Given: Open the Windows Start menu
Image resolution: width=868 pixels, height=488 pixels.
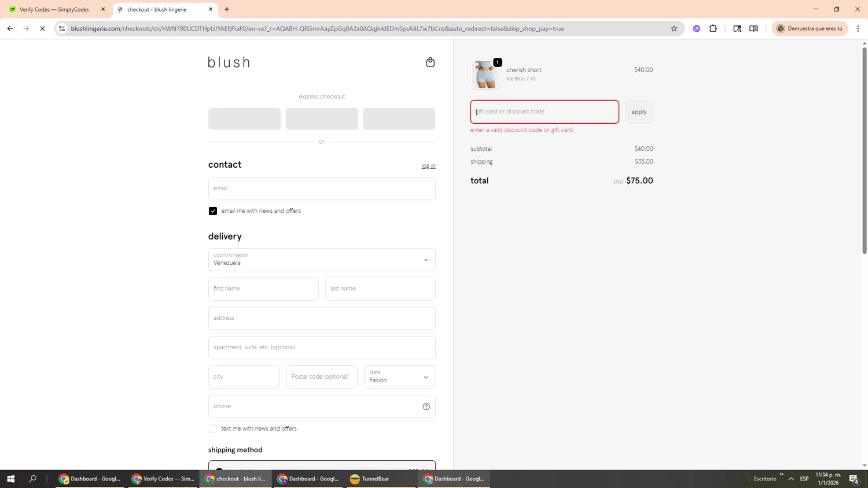Looking at the screenshot, I should 10,479.
